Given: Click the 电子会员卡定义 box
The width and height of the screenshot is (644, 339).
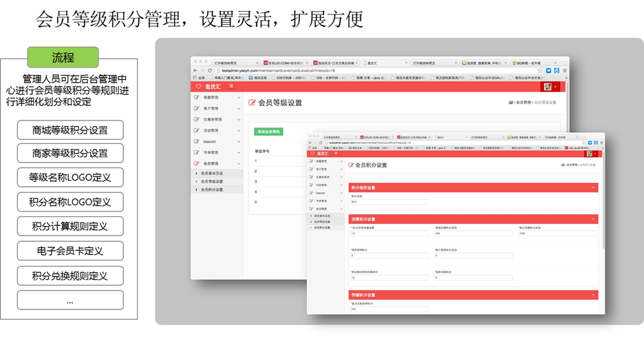Looking at the screenshot, I should (70, 251).
